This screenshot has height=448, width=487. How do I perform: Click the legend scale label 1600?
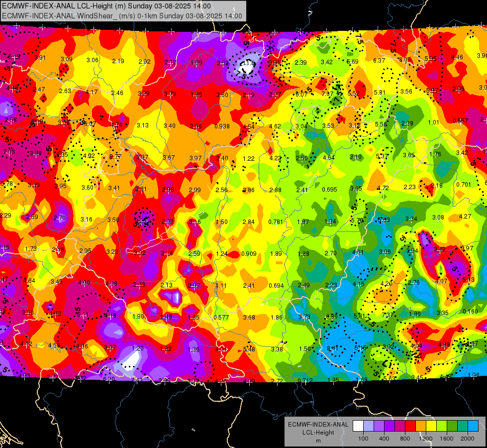coord(446,439)
